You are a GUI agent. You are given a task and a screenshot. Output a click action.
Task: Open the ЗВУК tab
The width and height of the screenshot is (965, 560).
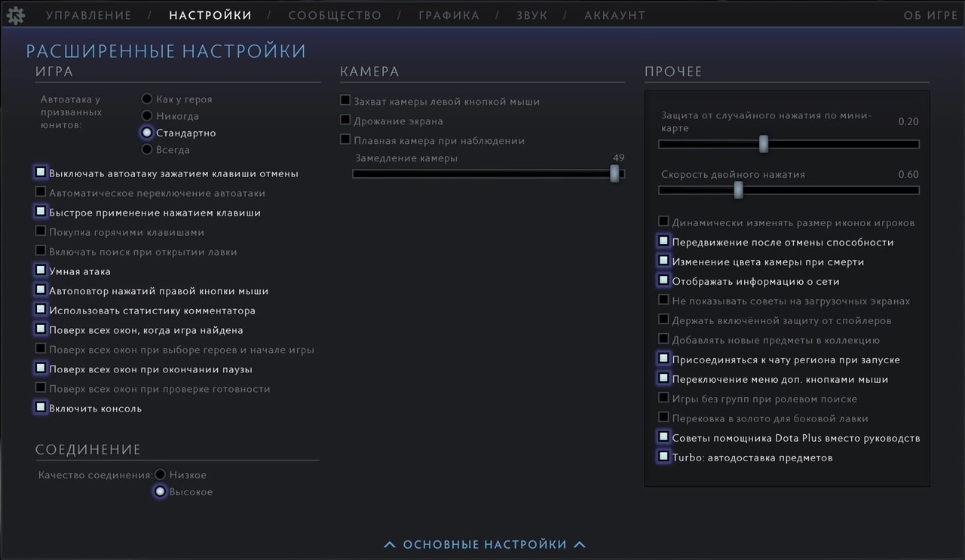click(x=532, y=15)
